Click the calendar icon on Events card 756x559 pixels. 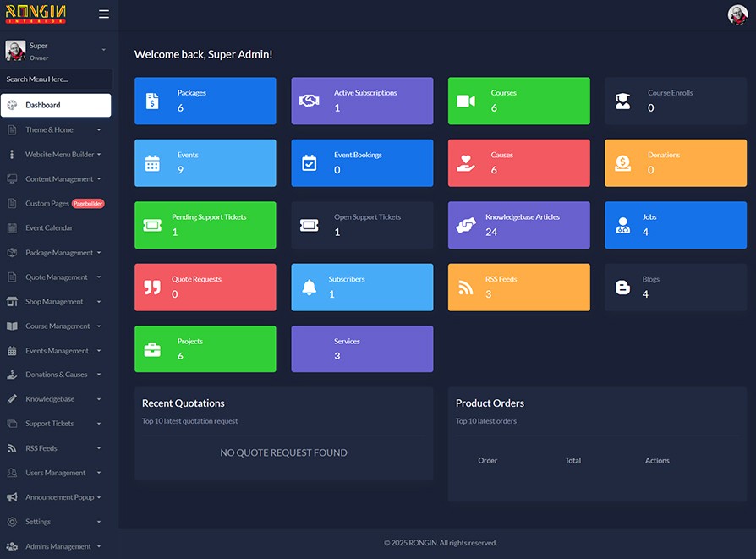(x=152, y=163)
